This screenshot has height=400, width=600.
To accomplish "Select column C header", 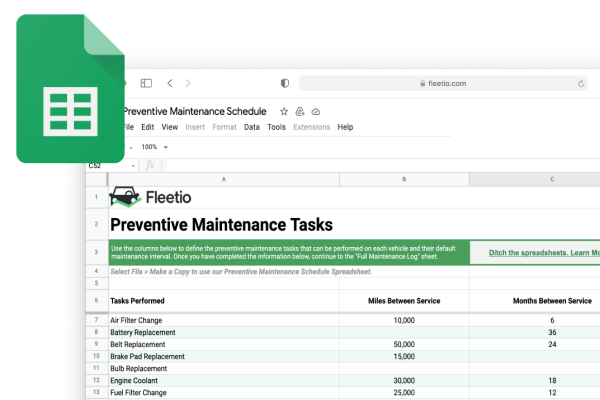I will pos(535,179).
